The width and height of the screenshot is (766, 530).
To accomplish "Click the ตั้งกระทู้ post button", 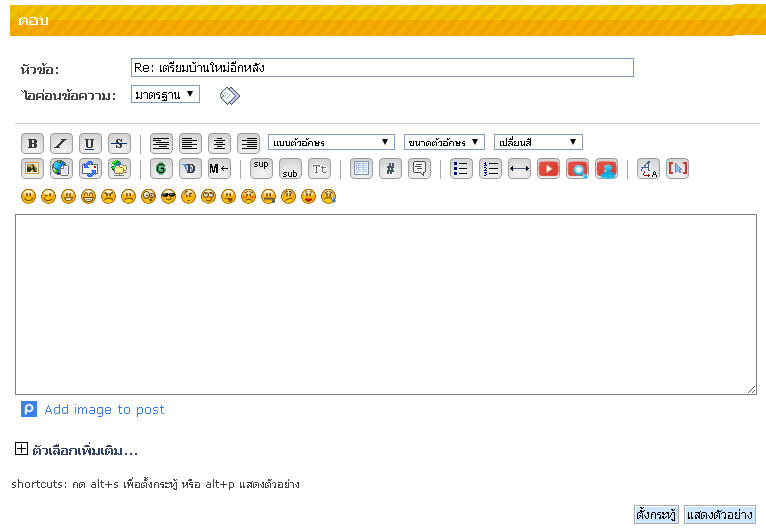I will 656,514.
